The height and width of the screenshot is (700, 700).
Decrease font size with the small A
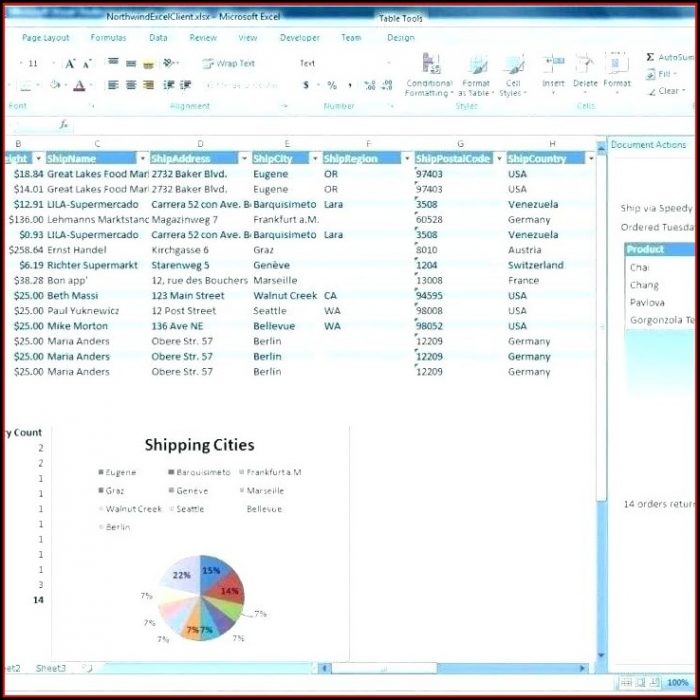87,64
